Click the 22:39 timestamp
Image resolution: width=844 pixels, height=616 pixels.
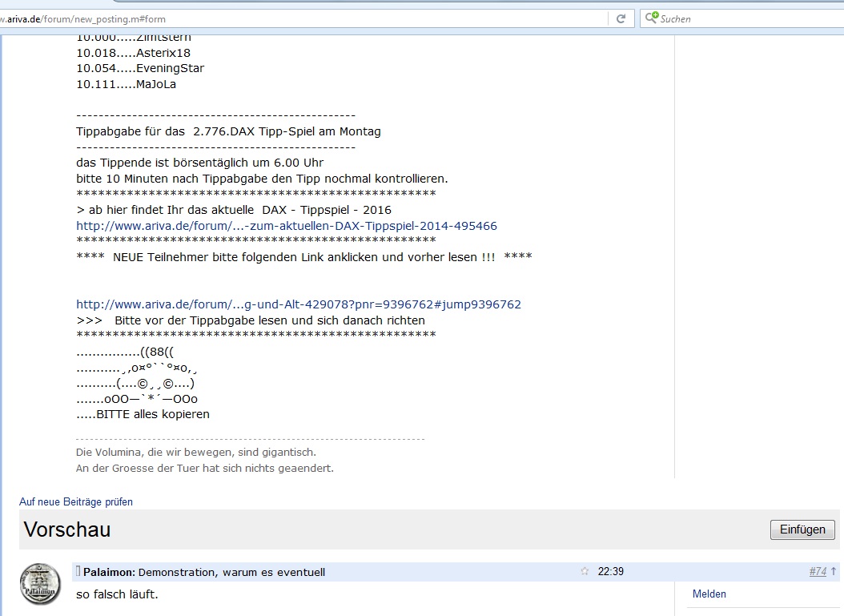(x=610, y=571)
